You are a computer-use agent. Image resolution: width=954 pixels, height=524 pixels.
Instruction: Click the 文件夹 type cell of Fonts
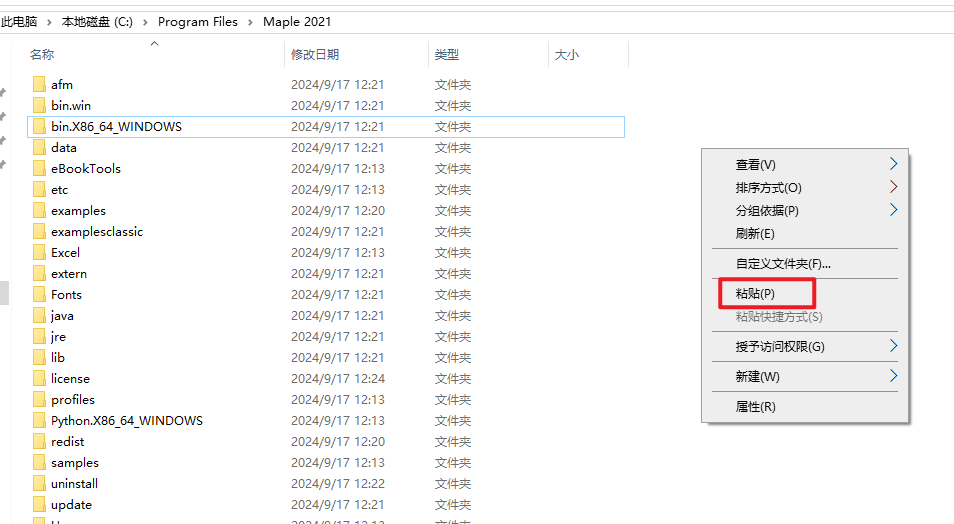453,295
